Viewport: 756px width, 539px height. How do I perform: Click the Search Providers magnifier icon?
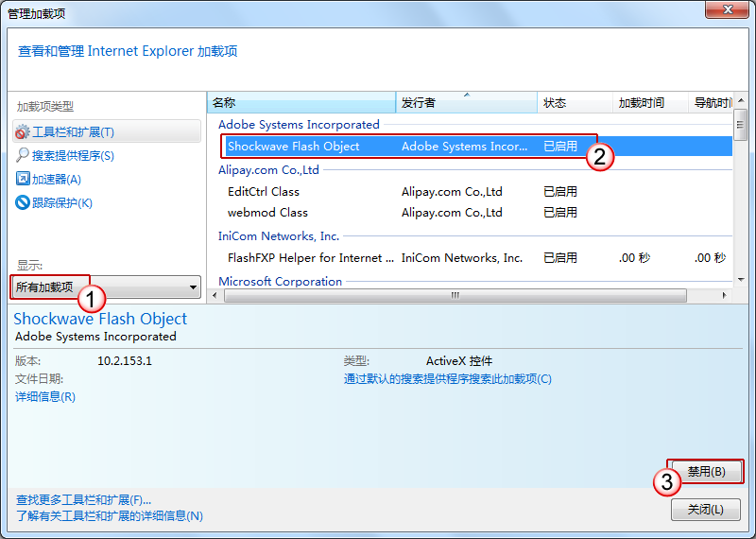(x=24, y=156)
